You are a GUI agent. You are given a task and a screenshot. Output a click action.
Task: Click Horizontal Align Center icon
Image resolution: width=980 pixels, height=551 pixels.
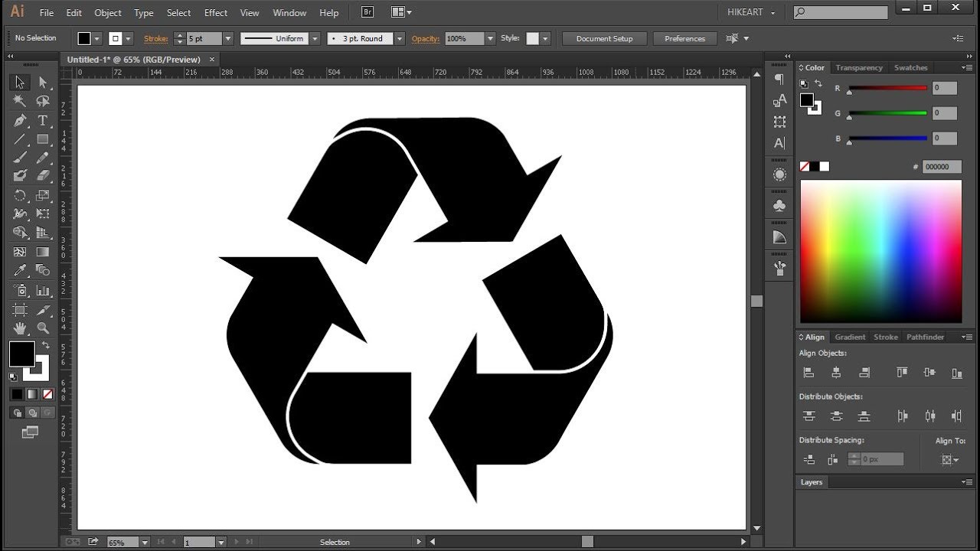836,373
